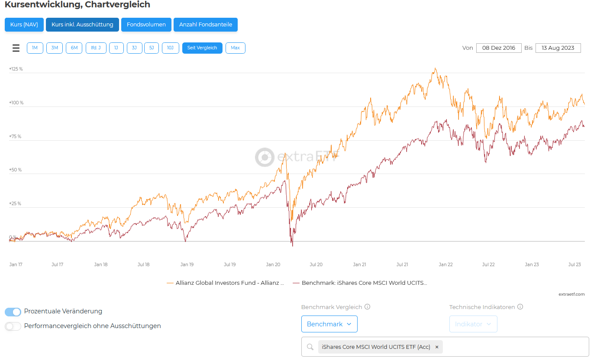This screenshot has width=597, height=364.
Task: Expand the Indikator dropdown
Action: pyautogui.click(x=473, y=324)
